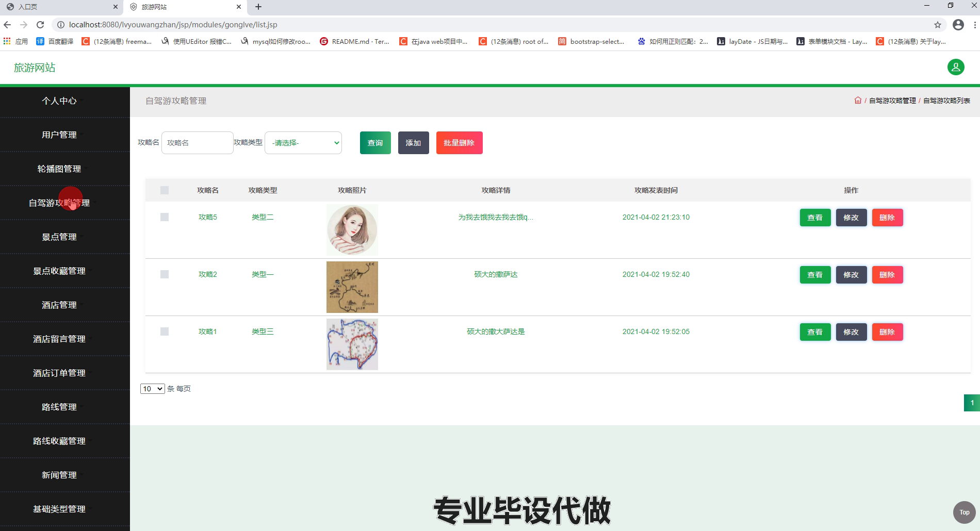Open the rows-per-page dropdown showing 10
980x531 pixels.
tap(152, 389)
